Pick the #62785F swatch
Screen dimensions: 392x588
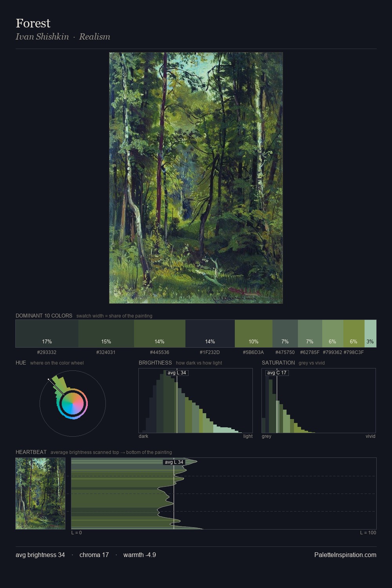point(310,334)
